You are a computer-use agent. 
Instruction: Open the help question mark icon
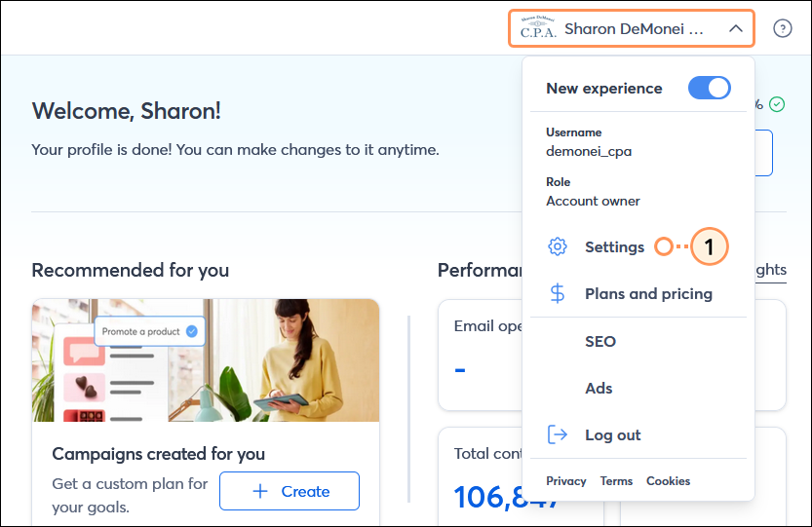782,28
